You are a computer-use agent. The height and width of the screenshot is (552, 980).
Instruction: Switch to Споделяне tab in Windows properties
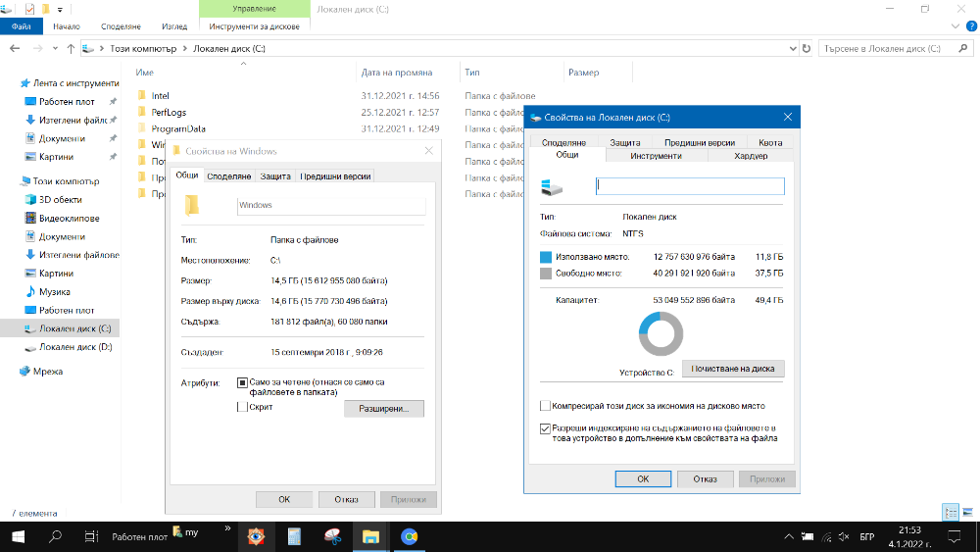point(228,176)
